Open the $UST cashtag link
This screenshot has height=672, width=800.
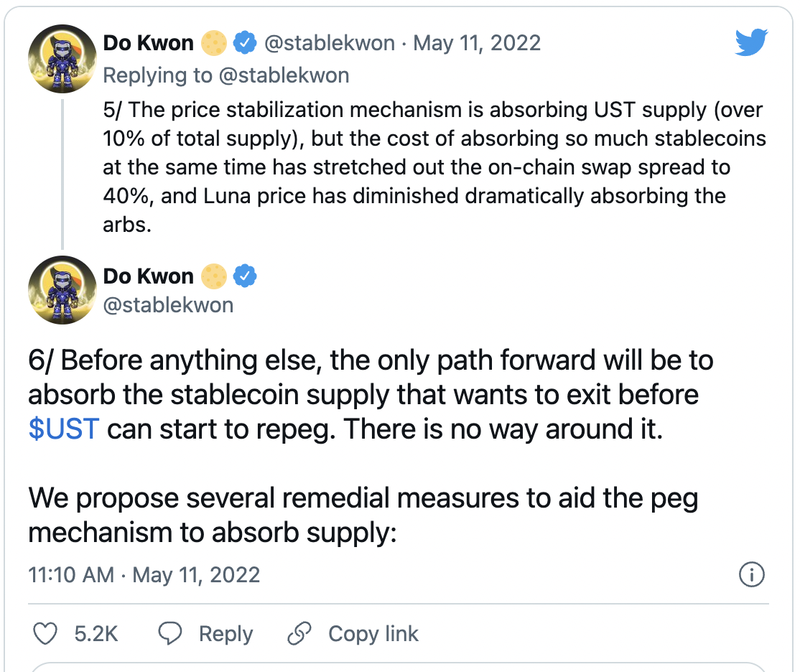(64, 429)
